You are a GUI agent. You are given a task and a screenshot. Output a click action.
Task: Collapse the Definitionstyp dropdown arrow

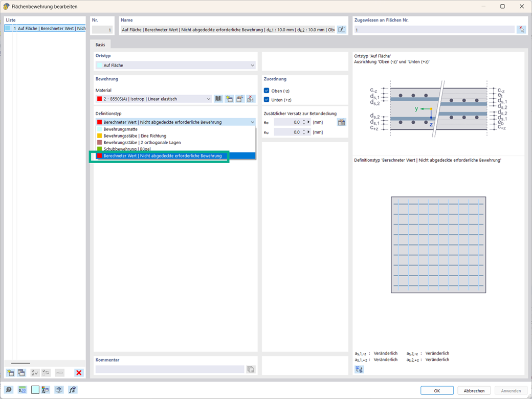tap(252, 122)
